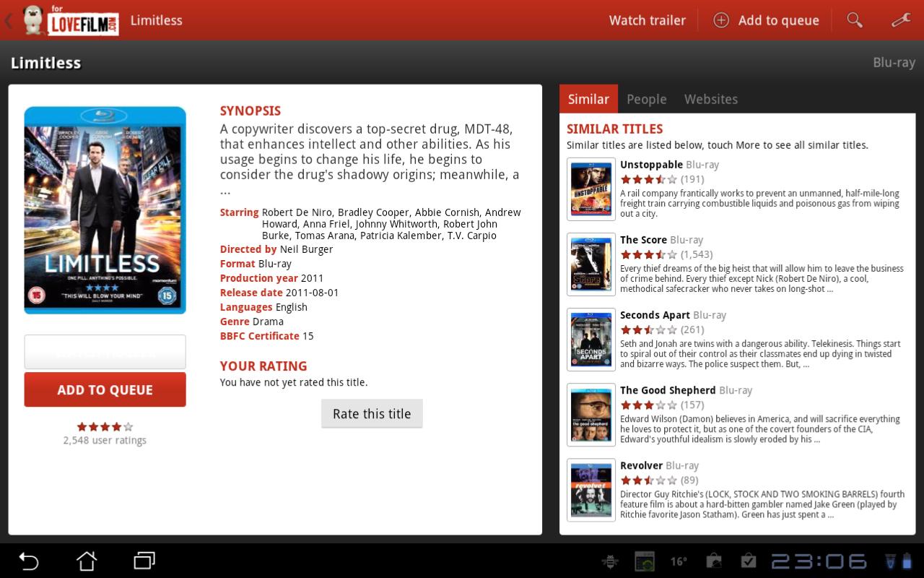Image resolution: width=924 pixels, height=578 pixels.
Task: Open the recent apps icon
Action: (x=144, y=561)
